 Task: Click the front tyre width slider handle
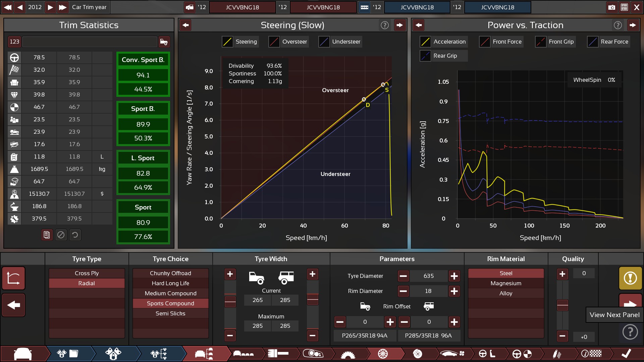pyautogui.click(x=230, y=302)
